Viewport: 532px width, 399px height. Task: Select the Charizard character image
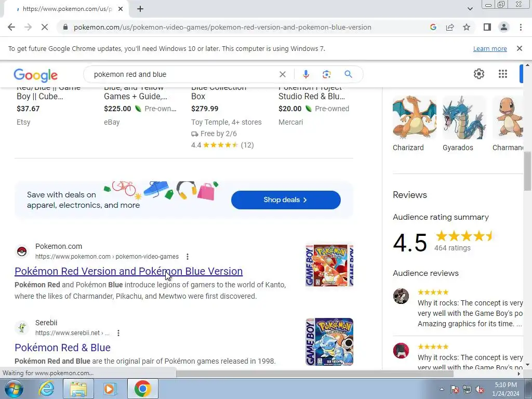[x=414, y=118]
